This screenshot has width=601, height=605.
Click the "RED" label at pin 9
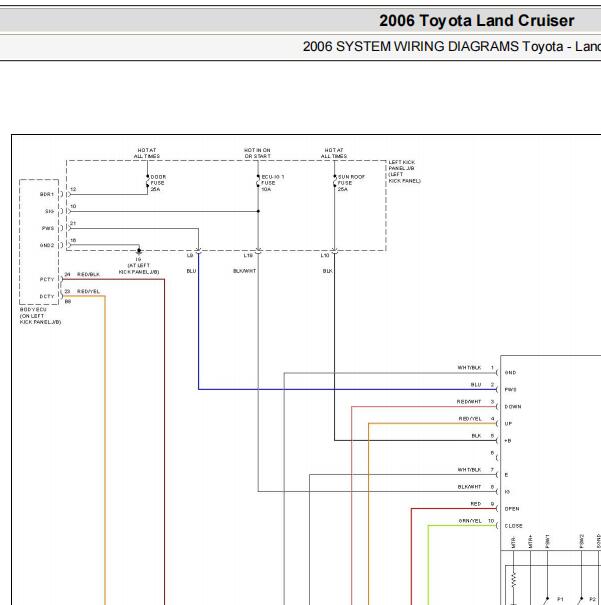coord(476,504)
